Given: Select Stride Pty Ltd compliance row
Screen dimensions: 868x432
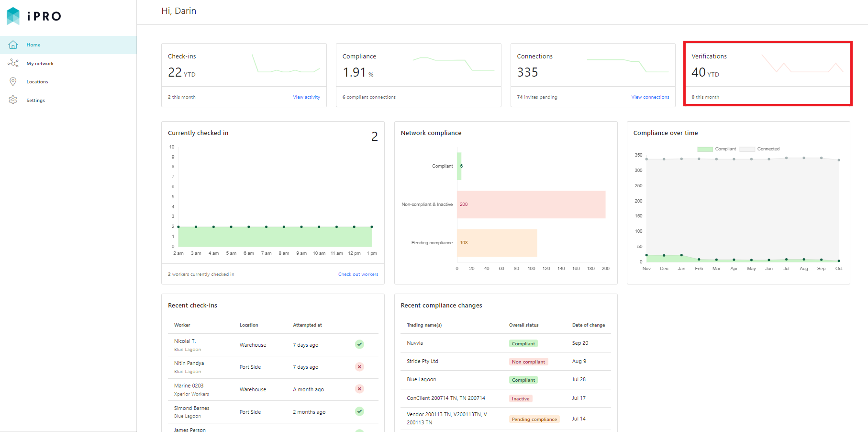Looking at the screenshot, I should tap(505, 362).
